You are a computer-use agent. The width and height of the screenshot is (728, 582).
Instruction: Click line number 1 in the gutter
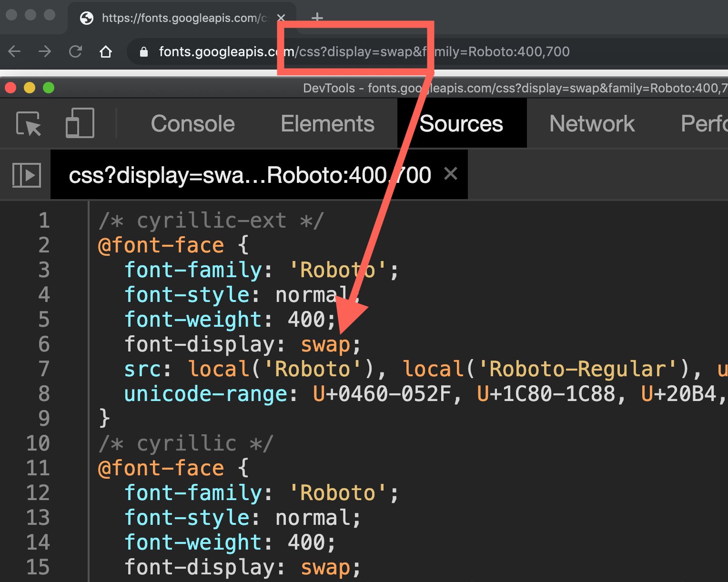click(44, 220)
